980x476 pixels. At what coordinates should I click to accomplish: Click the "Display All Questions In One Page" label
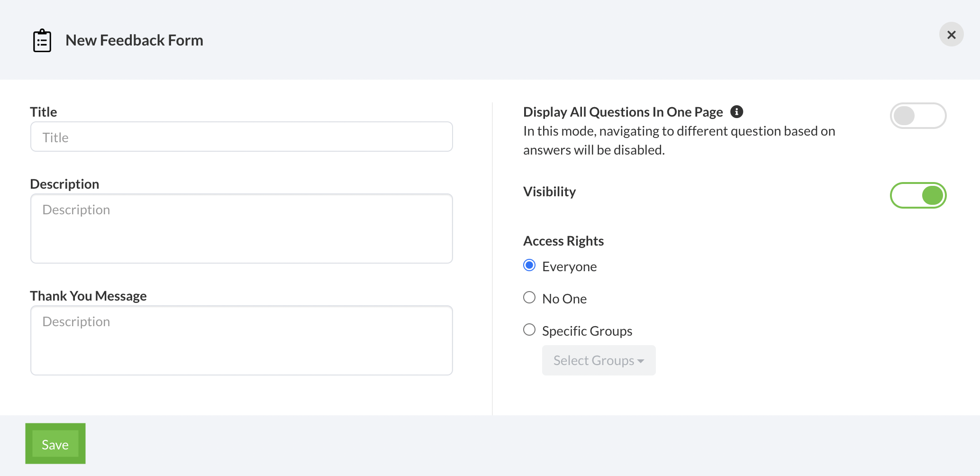[623, 112]
